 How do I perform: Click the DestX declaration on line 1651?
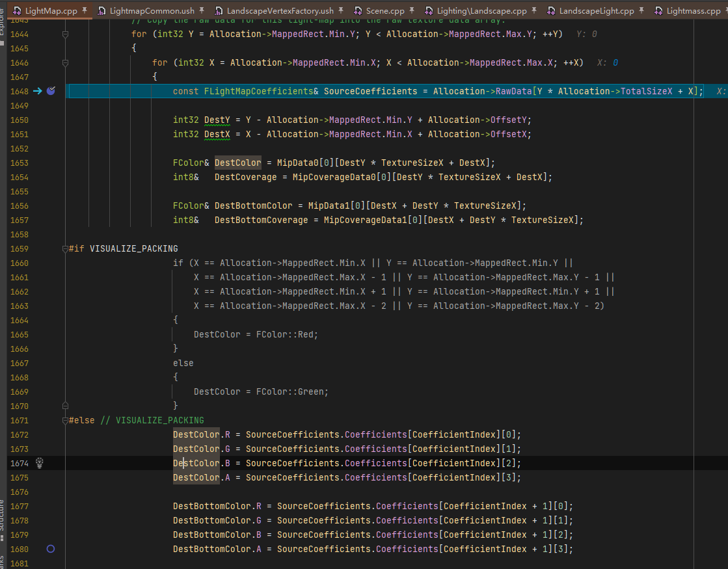pos(217,134)
